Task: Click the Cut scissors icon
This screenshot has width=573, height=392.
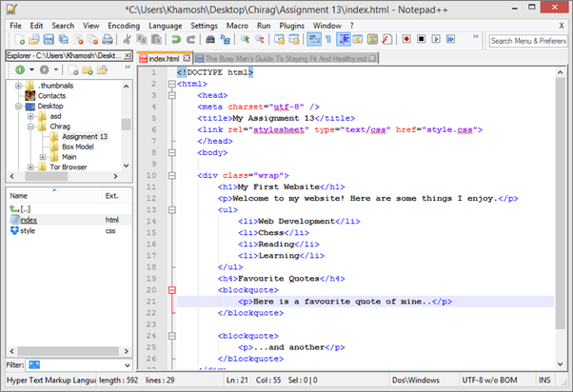Action: tap(128, 41)
